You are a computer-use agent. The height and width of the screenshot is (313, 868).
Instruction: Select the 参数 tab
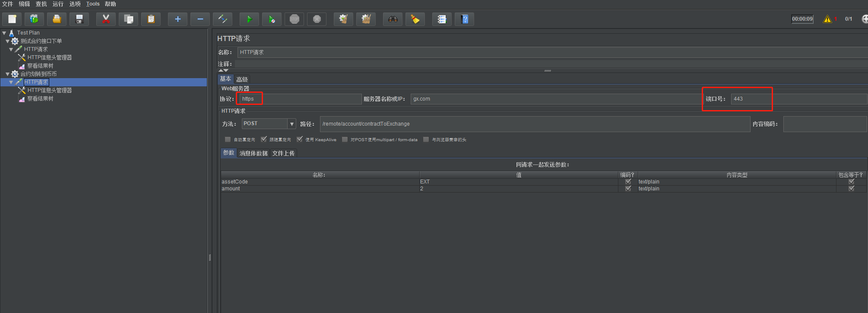coord(228,153)
